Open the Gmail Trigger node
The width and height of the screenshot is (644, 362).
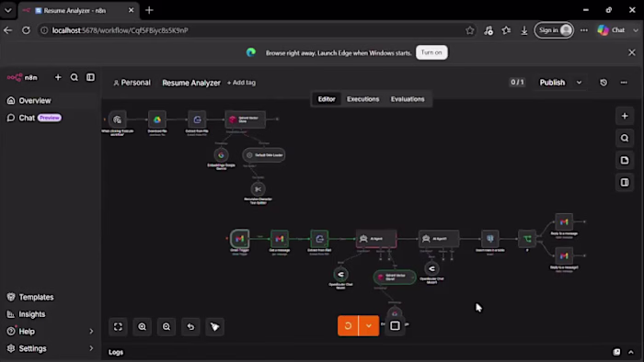coord(240,239)
